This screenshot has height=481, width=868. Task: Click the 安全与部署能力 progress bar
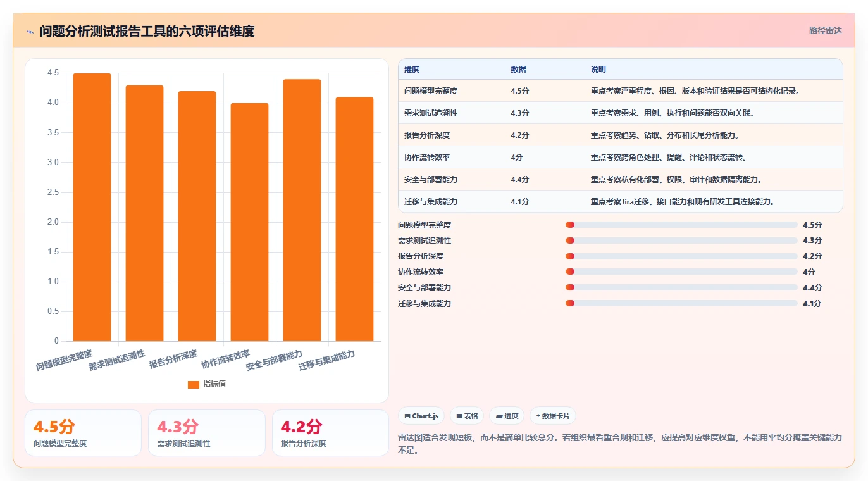[681, 287]
